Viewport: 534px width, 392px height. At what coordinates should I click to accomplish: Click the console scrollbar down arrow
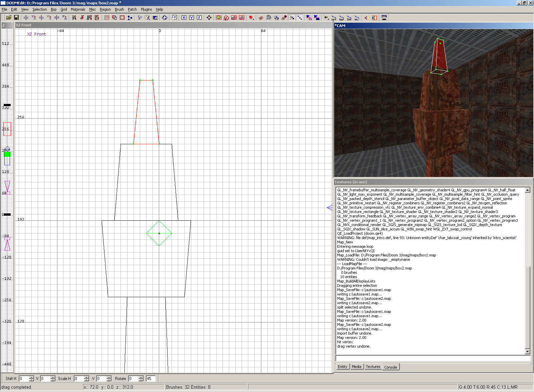pyautogui.click(x=528, y=351)
